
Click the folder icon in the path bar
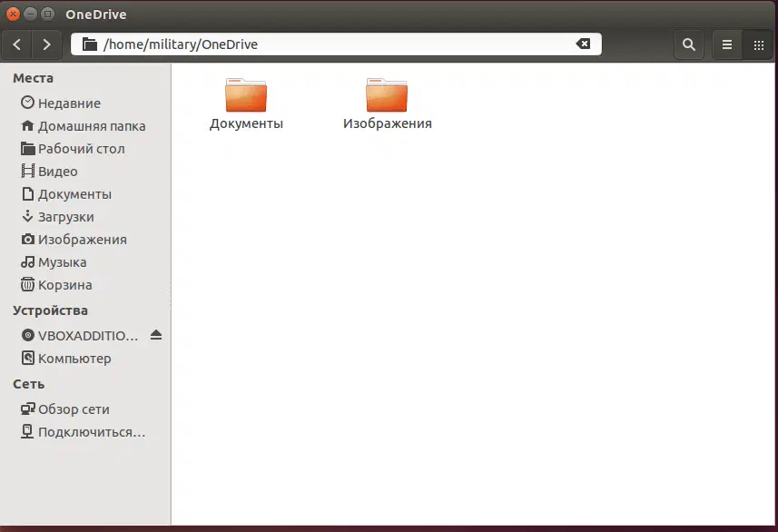89,44
